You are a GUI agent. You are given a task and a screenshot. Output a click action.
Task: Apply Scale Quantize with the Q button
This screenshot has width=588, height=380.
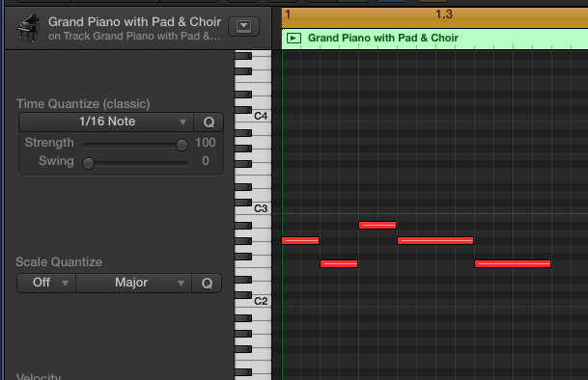207,283
